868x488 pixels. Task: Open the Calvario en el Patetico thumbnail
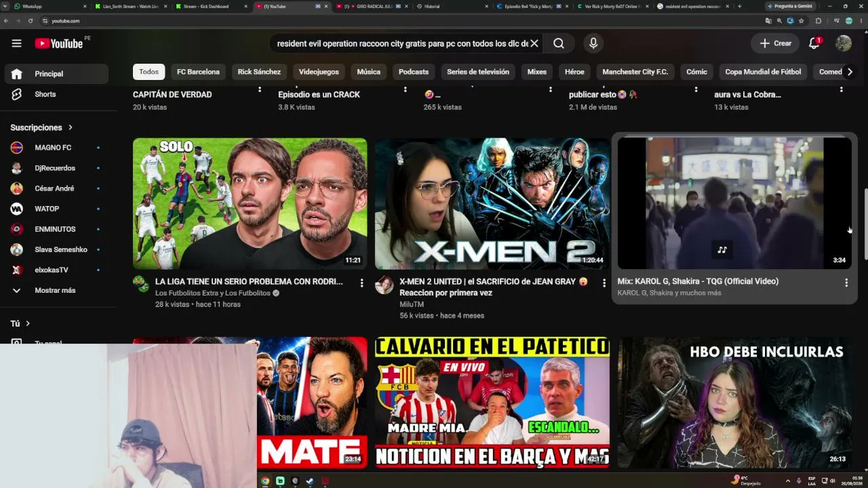tap(492, 403)
